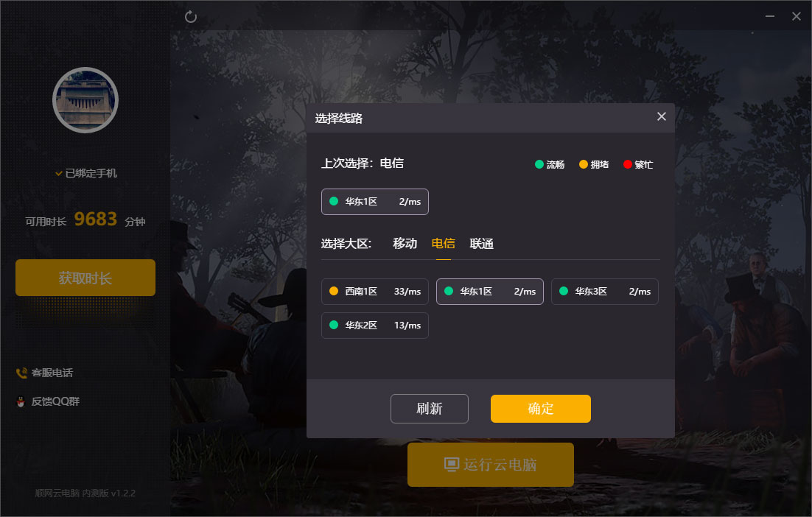Image resolution: width=812 pixels, height=517 pixels.
Task: Click the 已绑定手机 checkmark
Action: (58, 173)
